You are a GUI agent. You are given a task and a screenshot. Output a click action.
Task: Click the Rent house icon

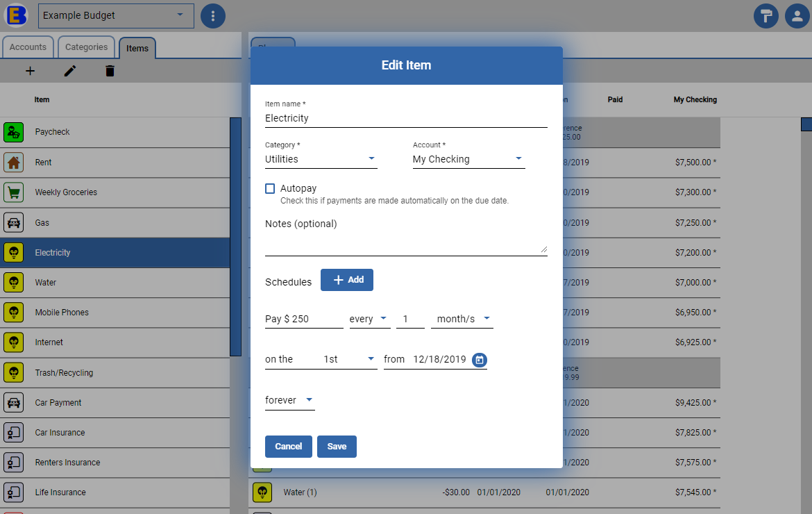pyautogui.click(x=14, y=162)
